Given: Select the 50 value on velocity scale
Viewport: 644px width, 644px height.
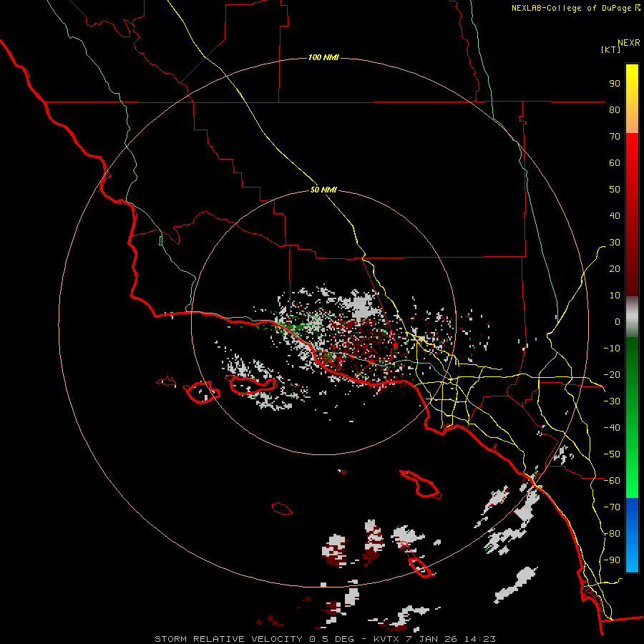Looking at the screenshot, I should [x=615, y=190].
